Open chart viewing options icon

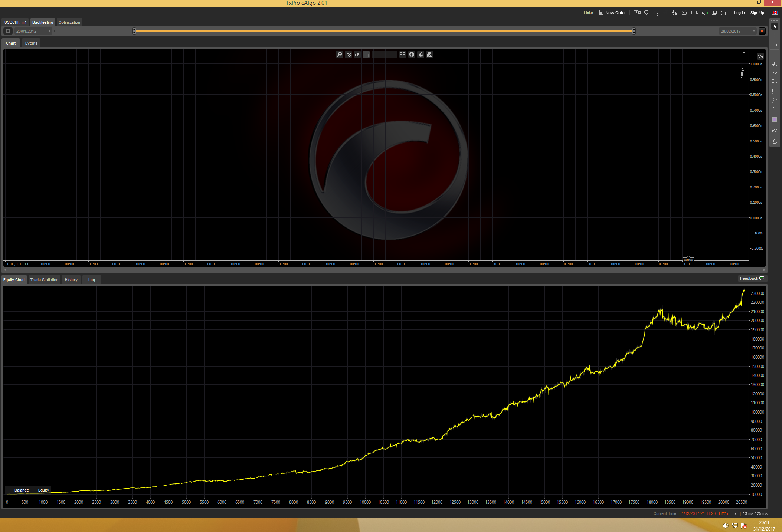tap(348, 55)
